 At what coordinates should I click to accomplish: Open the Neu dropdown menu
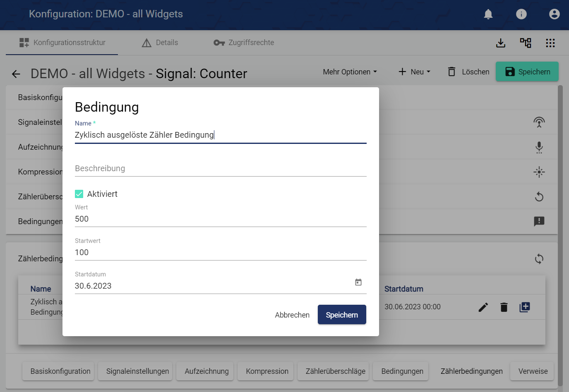click(414, 72)
